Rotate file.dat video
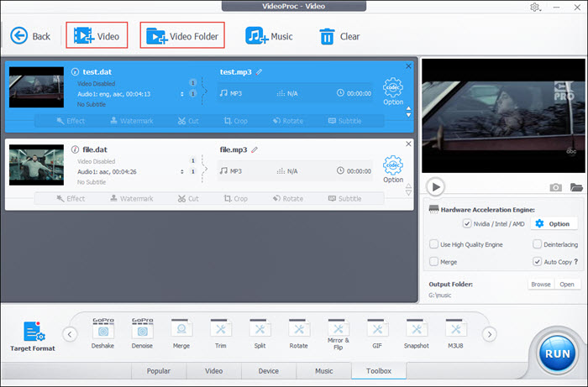 coord(287,198)
